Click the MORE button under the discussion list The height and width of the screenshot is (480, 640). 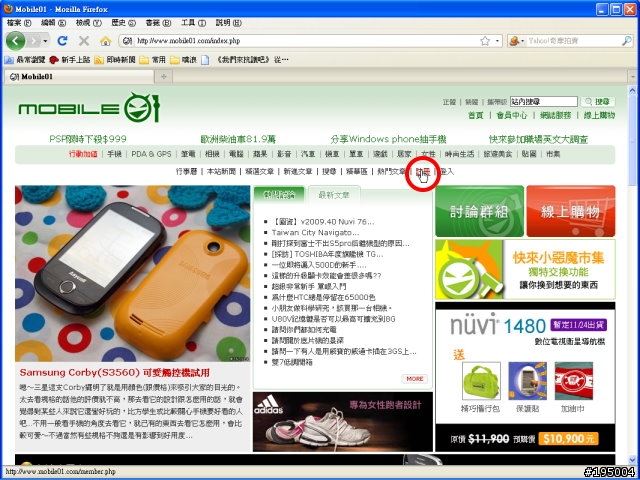click(x=414, y=379)
